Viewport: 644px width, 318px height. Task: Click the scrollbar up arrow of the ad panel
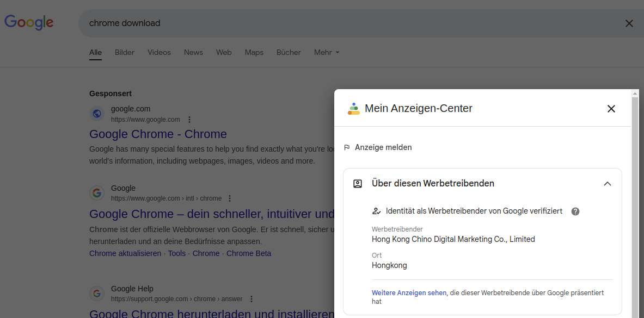[x=635, y=93]
